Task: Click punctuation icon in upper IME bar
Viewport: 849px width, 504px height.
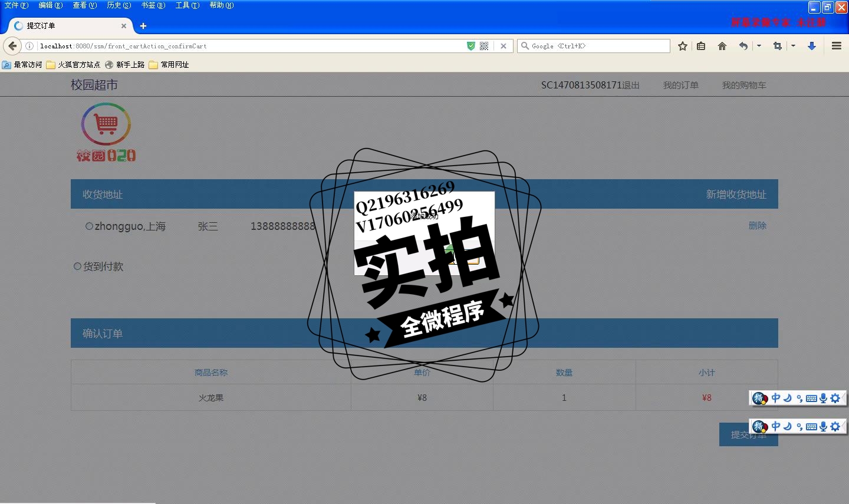Action: coord(799,399)
